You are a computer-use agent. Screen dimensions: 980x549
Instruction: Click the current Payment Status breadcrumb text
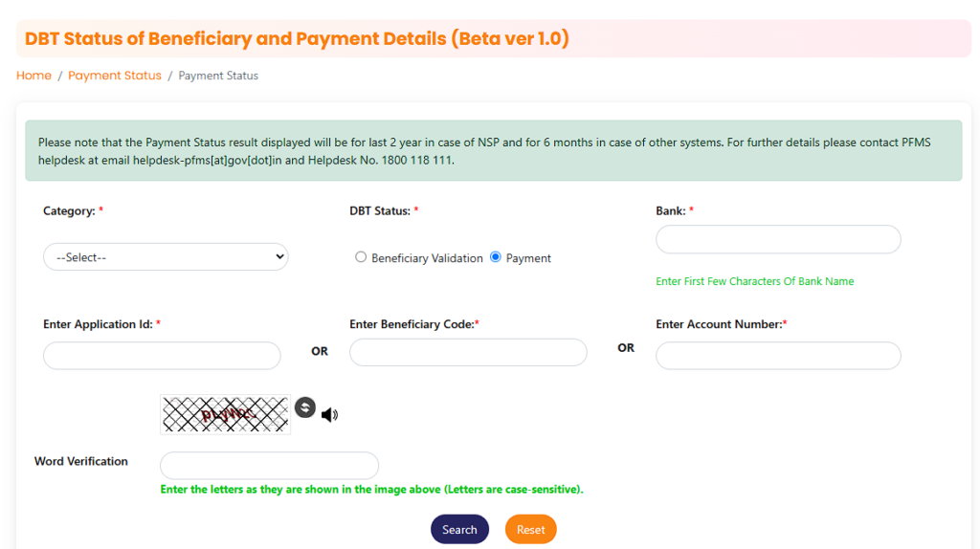[218, 76]
